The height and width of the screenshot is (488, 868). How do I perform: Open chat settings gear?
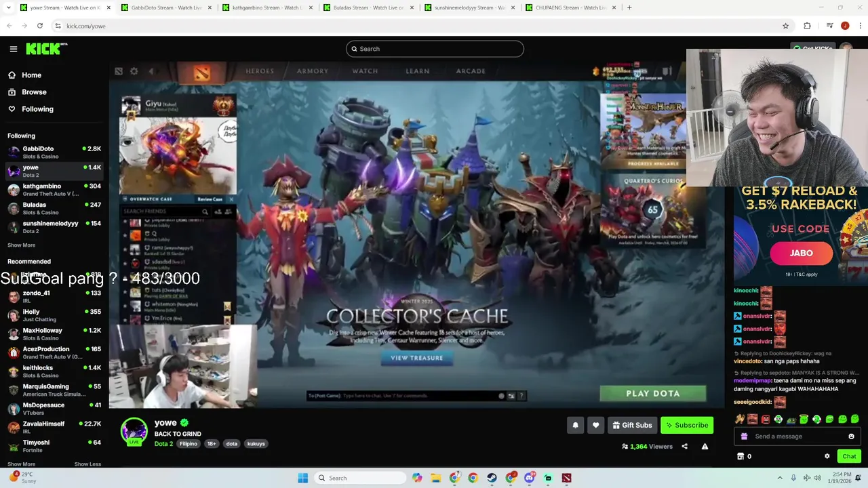click(827, 456)
